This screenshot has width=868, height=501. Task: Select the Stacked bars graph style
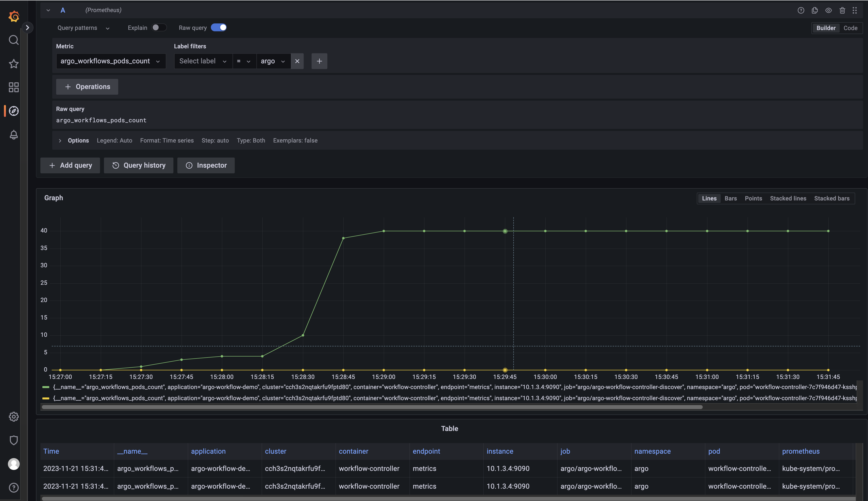pyautogui.click(x=832, y=198)
